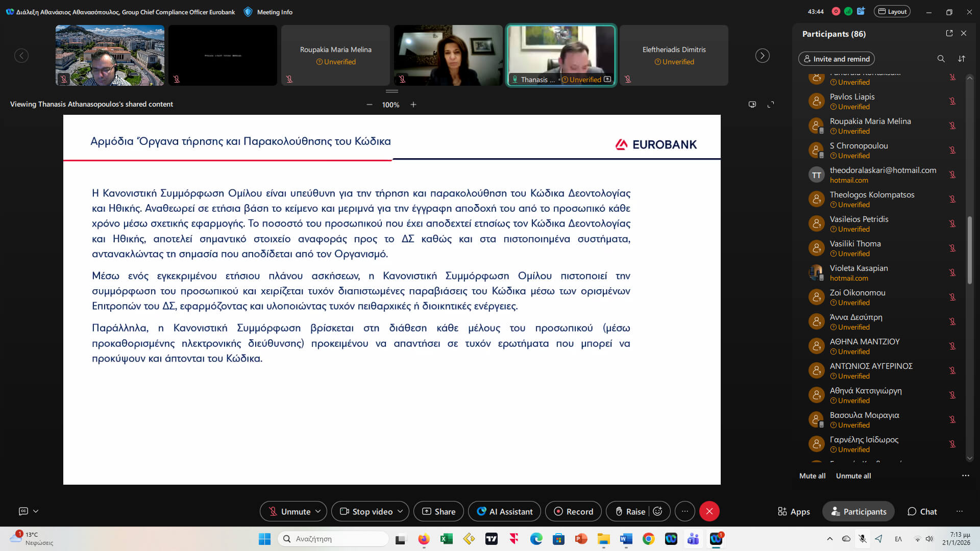Open more panel options beside Chat
Viewport: 980px width, 551px height.
(x=960, y=511)
